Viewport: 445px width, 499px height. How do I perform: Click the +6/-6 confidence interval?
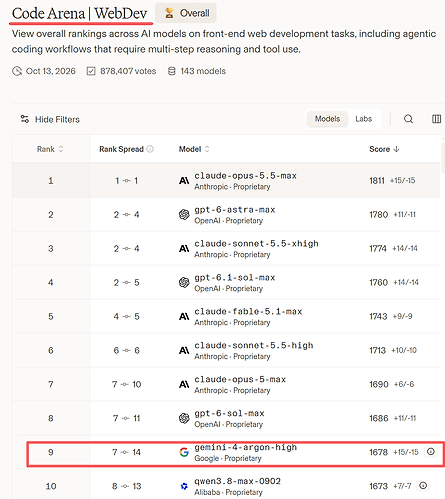[404, 384]
